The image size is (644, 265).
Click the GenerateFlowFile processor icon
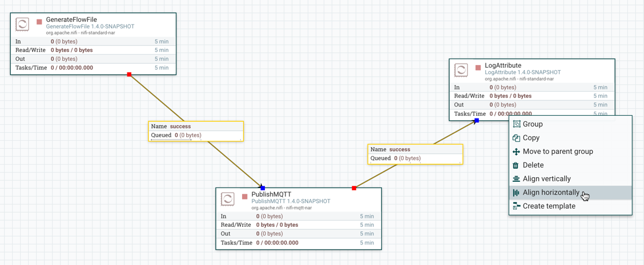[x=22, y=24]
